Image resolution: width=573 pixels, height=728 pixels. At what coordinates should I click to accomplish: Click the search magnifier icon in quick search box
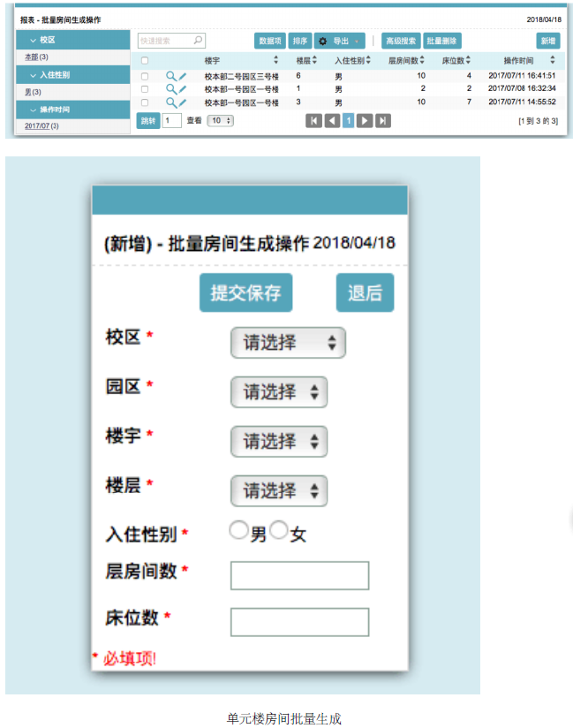[x=198, y=41]
